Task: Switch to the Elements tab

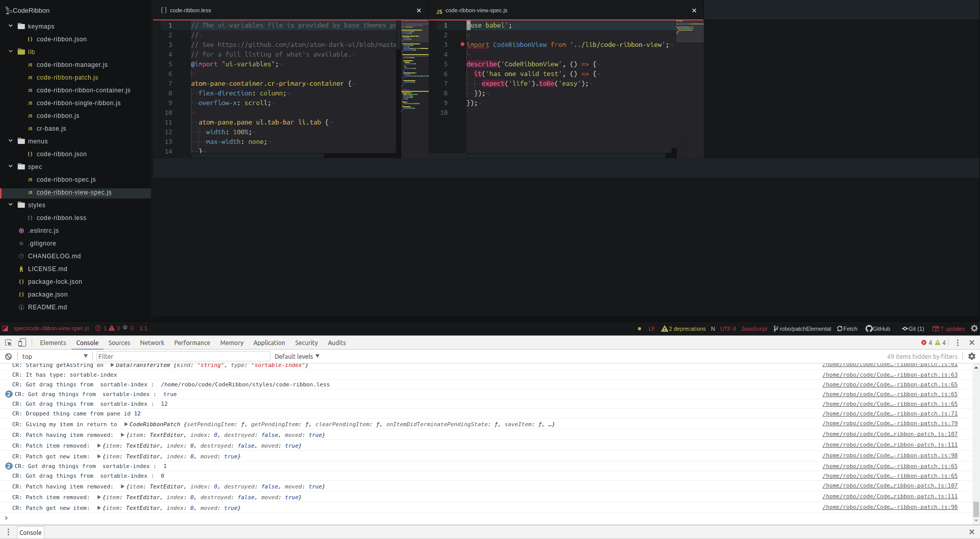Action: click(x=53, y=343)
